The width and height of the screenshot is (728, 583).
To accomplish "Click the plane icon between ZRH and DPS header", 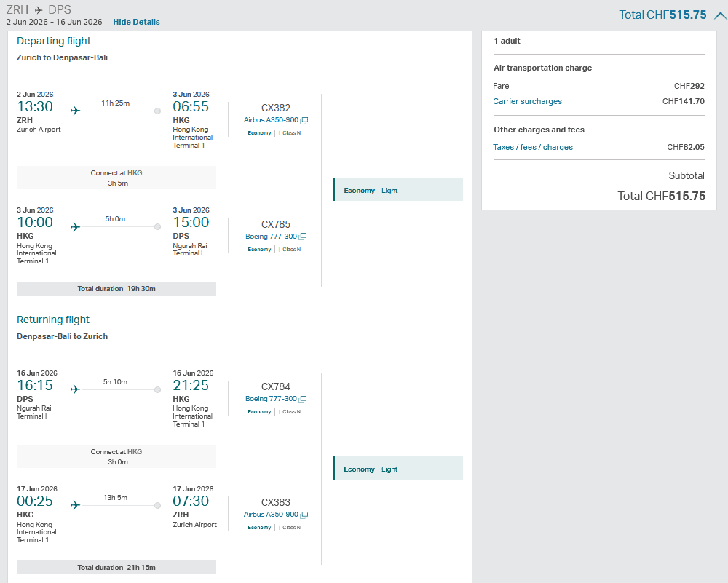I will point(39,10).
